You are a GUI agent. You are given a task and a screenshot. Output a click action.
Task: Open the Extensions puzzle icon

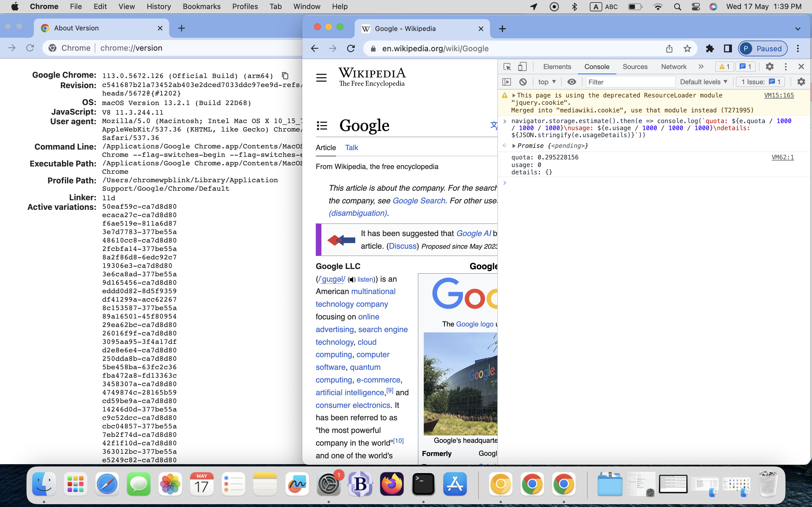coord(709,49)
